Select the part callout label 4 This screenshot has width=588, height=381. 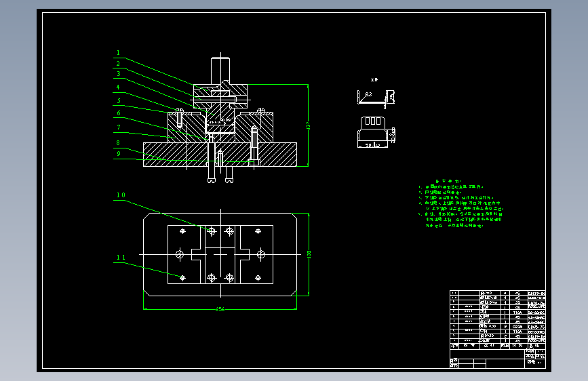[118, 87]
